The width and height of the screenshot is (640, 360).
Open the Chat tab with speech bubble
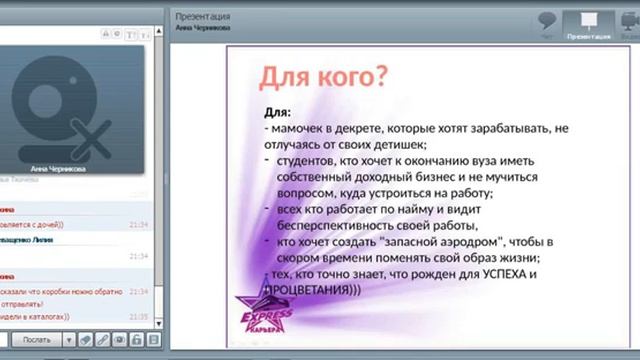click(x=547, y=25)
